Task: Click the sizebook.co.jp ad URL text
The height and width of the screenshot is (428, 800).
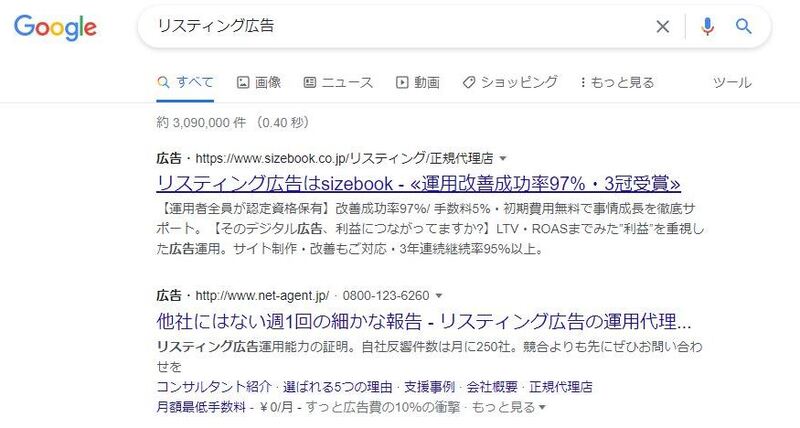Action: pyautogui.click(x=344, y=159)
